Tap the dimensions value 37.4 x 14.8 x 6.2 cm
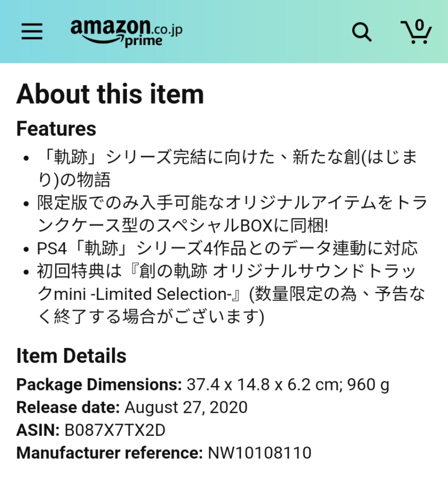Screen dimensions: 448x484 tap(264, 385)
